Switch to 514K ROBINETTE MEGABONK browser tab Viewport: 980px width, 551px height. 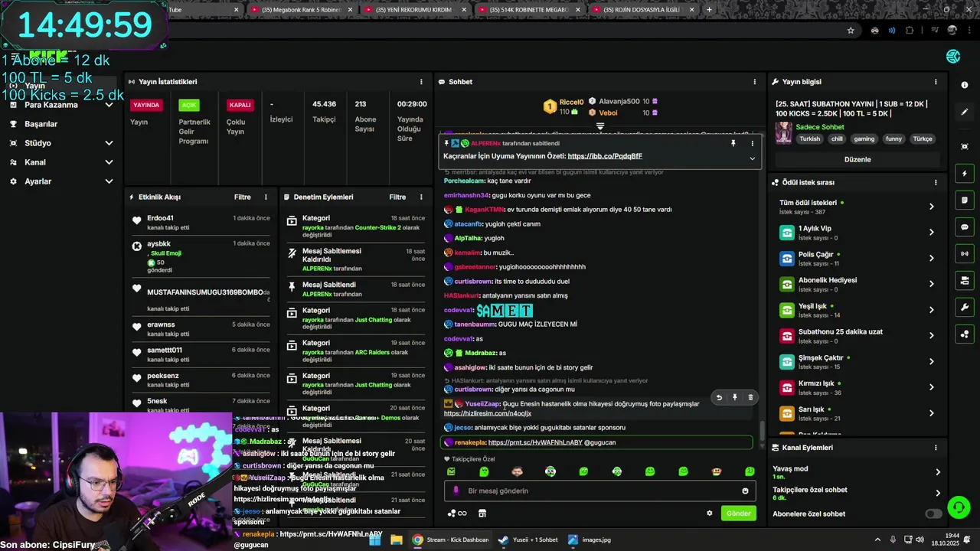click(x=528, y=10)
